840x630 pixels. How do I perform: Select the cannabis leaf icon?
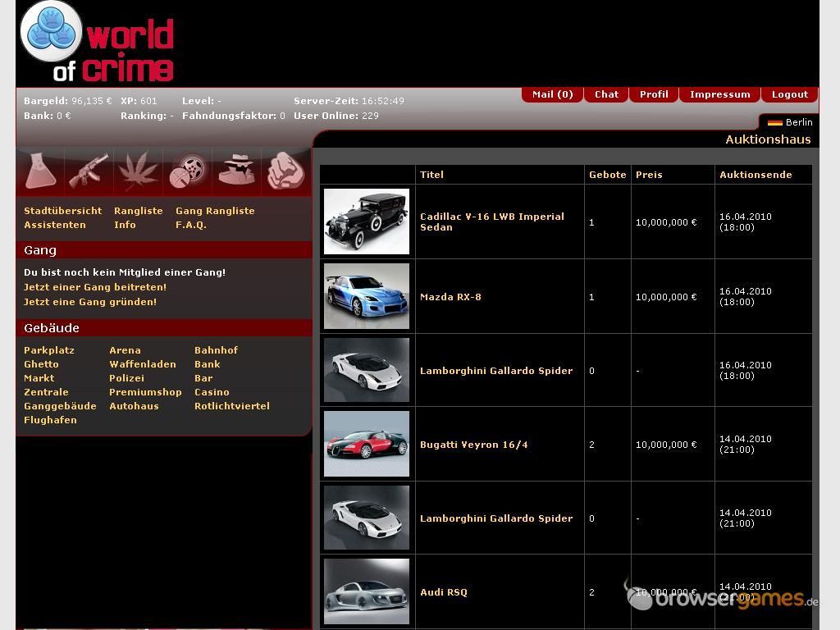click(138, 171)
